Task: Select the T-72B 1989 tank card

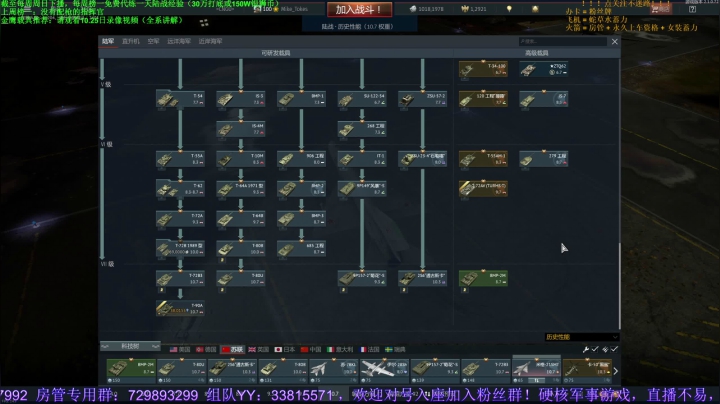Action: 180,248
